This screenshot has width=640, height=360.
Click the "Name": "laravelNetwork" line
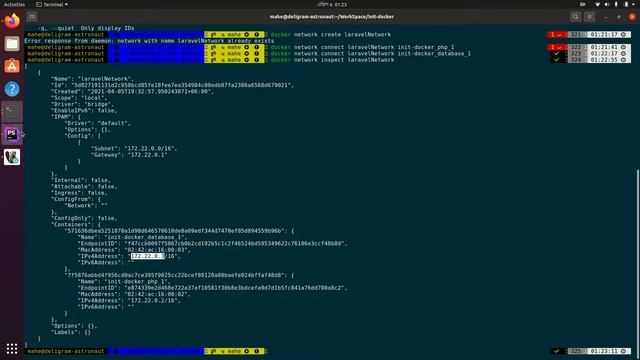click(x=91, y=79)
